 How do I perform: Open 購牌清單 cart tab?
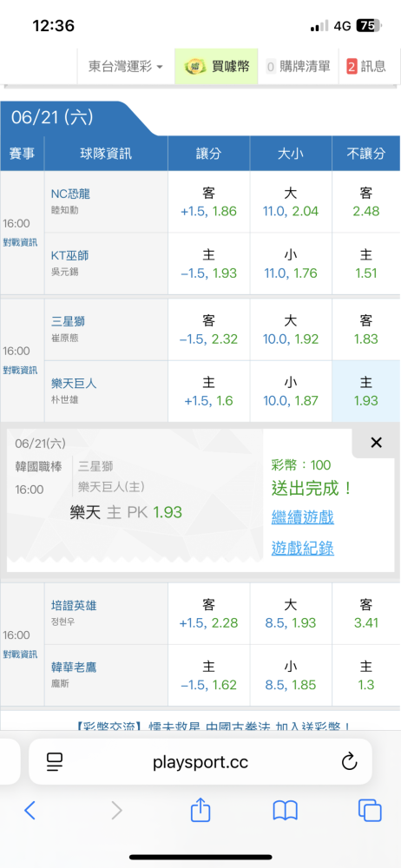click(x=298, y=67)
